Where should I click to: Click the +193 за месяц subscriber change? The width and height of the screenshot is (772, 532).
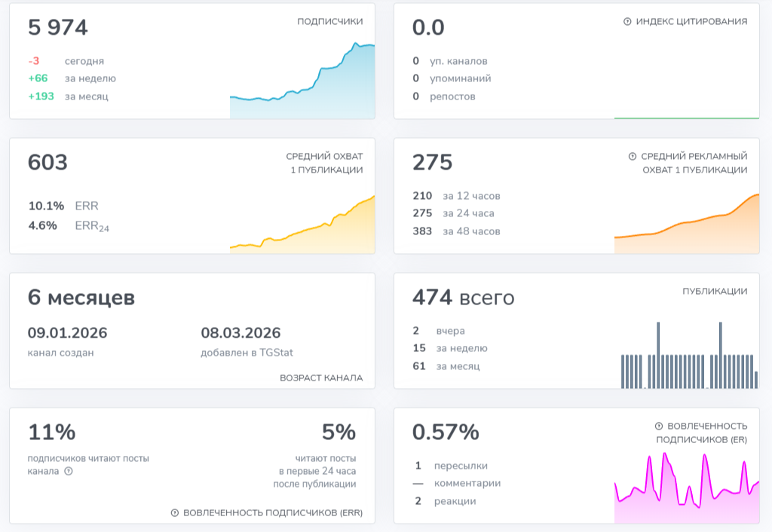pyautogui.click(x=69, y=96)
